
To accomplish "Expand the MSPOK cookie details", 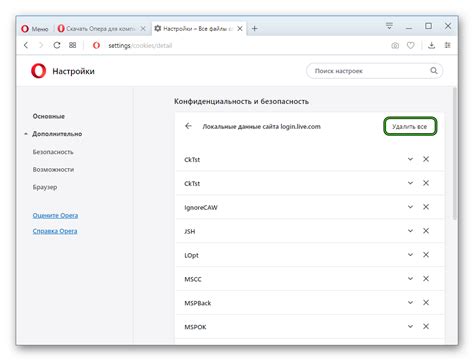I will click(410, 327).
